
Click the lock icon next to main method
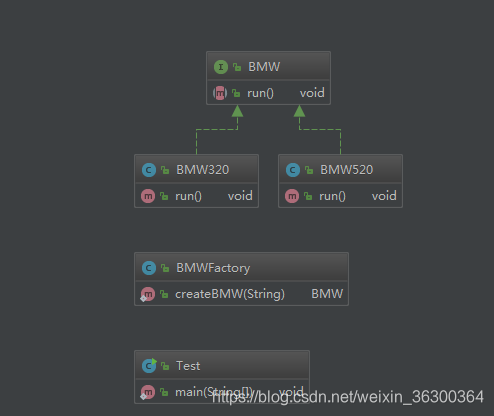[164, 392]
